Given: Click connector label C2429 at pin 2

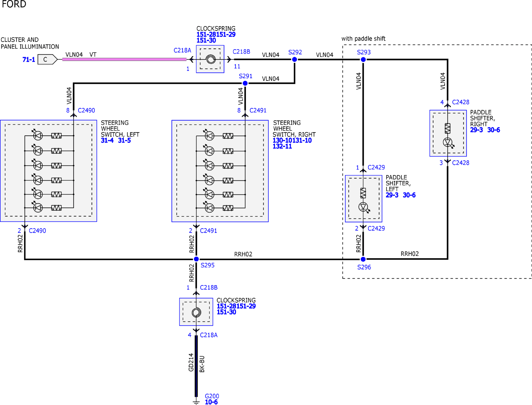Looking at the screenshot, I should [x=376, y=228].
